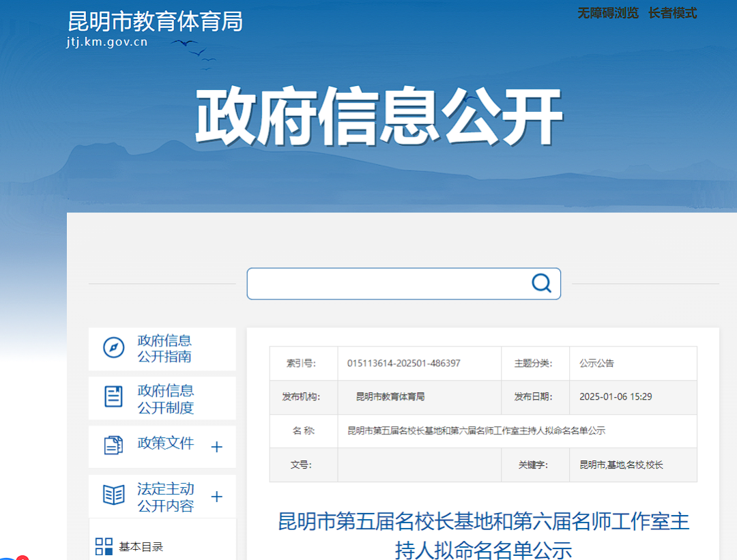
Task: Click the jtj.km.gov.cn site address text
Action: pyautogui.click(x=107, y=42)
